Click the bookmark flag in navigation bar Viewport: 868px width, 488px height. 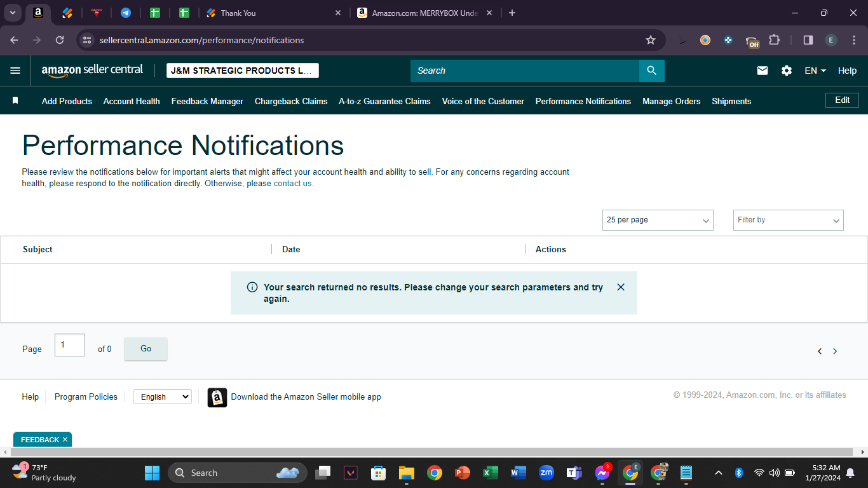15,101
